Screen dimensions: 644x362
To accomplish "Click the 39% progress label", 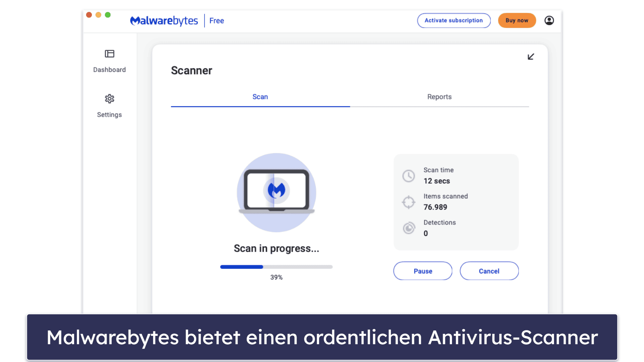I will (276, 277).
